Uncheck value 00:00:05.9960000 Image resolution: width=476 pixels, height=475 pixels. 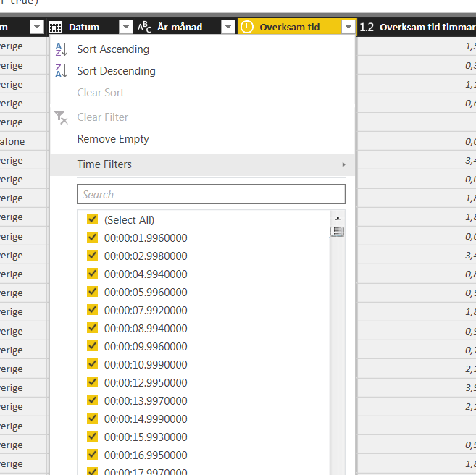point(92,292)
